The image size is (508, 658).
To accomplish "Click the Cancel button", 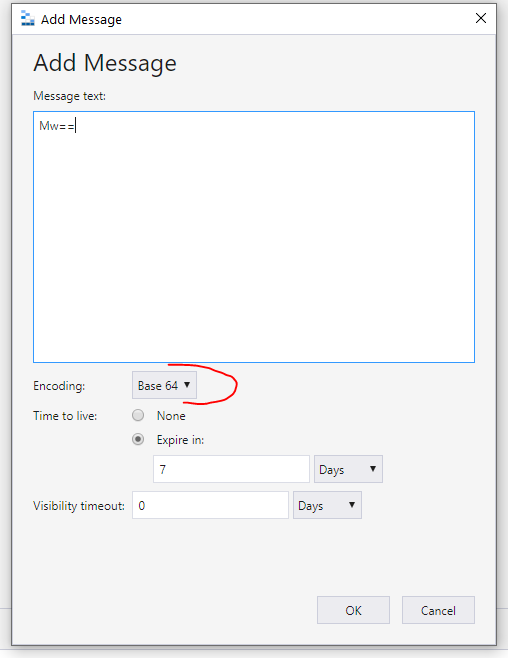I will coord(438,610).
